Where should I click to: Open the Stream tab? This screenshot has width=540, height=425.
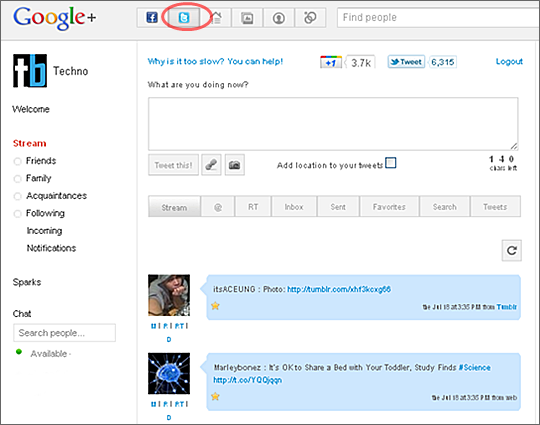pyautogui.click(x=174, y=207)
